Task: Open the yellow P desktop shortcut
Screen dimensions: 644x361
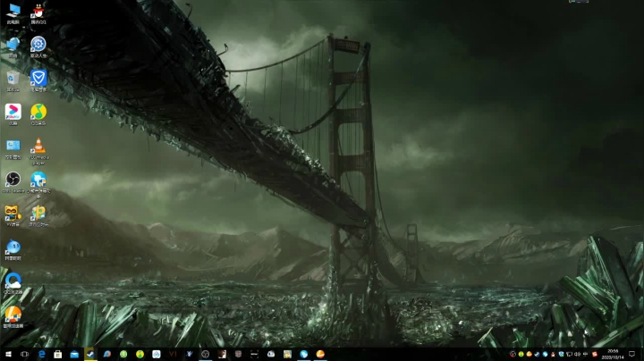Action: click(x=38, y=215)
